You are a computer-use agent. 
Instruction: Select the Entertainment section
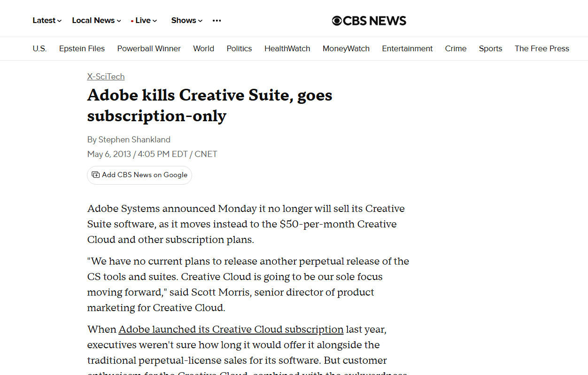coord(407,48)
